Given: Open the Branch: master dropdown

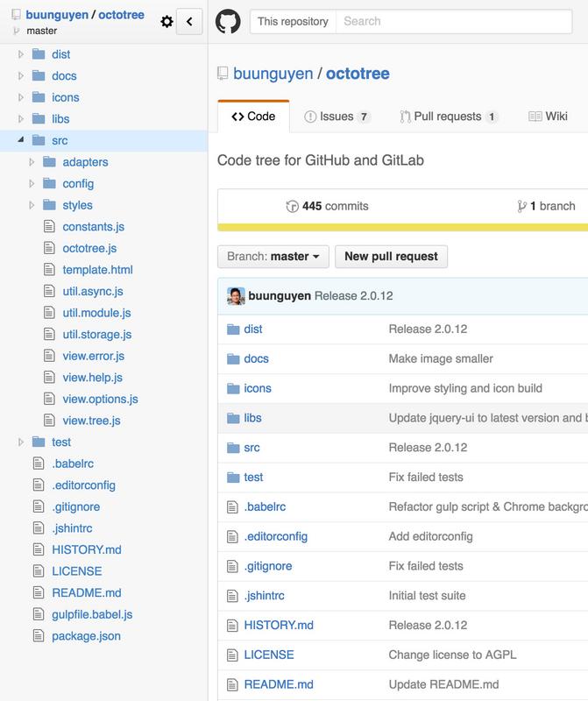Looking at the screenshot, I should [x=273, y=257].
